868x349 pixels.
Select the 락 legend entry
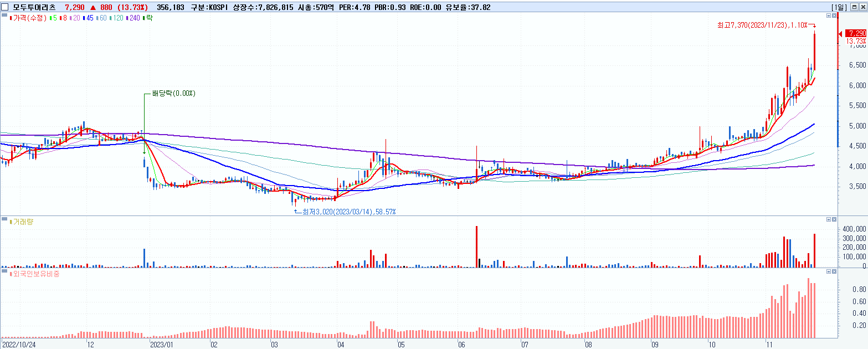148,18
